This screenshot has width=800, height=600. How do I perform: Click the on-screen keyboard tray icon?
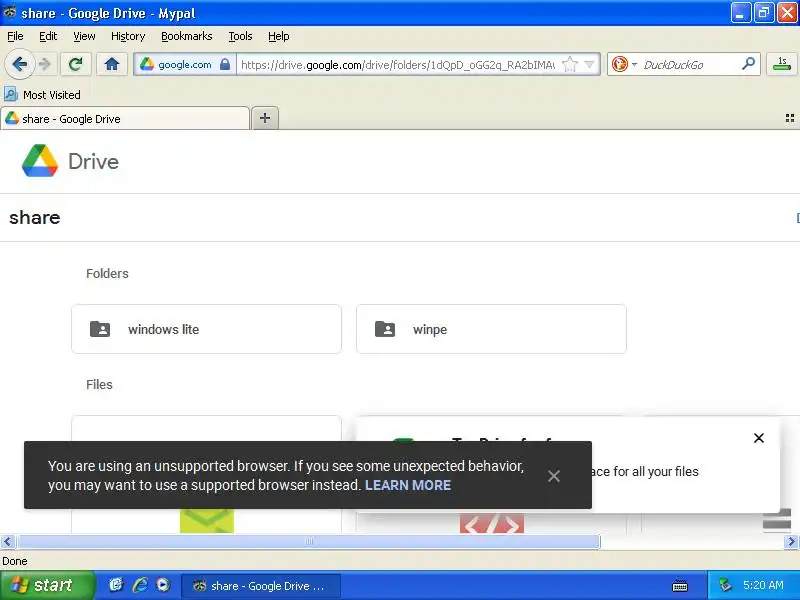[680, 586]
